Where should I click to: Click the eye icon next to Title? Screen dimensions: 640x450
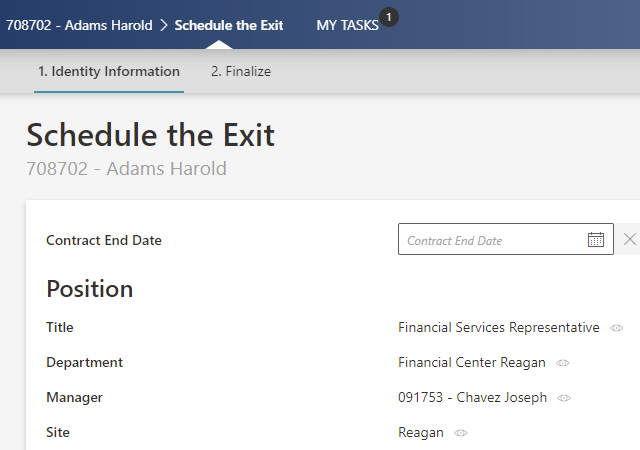pyautogui.click(x=617, y=328)
